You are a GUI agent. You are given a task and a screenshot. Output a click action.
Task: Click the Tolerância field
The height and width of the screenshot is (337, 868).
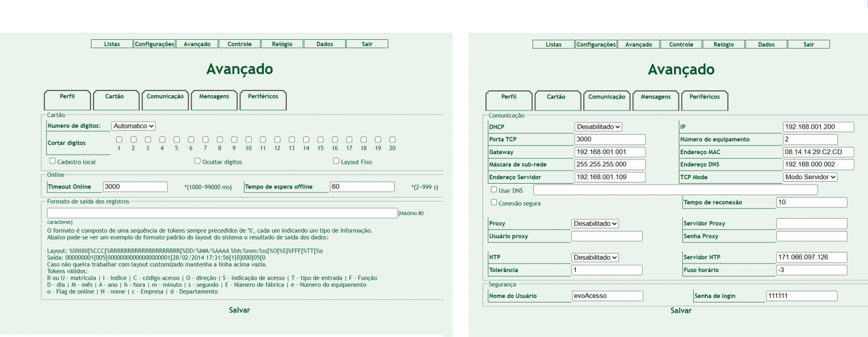click(x=607, y=270)
